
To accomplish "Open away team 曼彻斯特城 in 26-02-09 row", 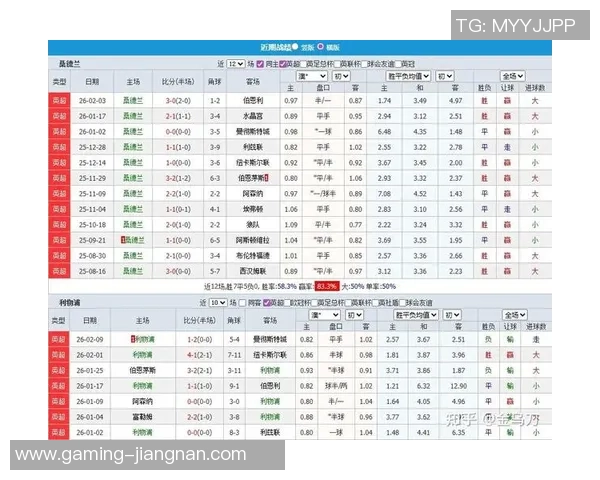I will (x=270, y=340).
